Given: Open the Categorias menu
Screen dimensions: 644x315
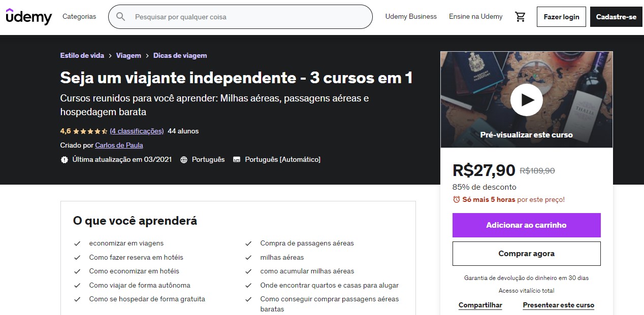Looking at the screenshot, I should pyautogui.click(x=79, y=17).
